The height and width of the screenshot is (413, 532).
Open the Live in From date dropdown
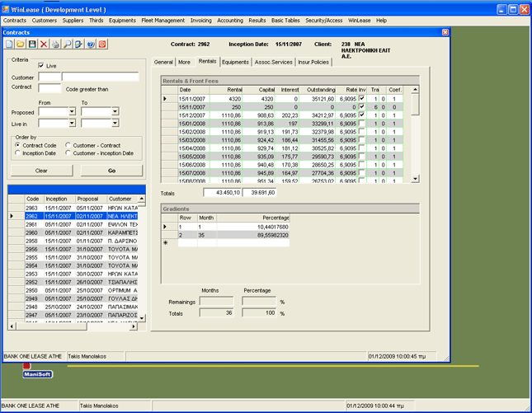click(x=72, y=123)
